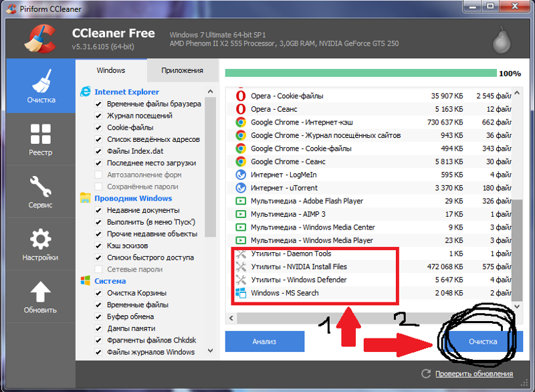Click the Daemon Tools utilities icon
This screenshot has width=535, height=392.
(x=241, y=254)
